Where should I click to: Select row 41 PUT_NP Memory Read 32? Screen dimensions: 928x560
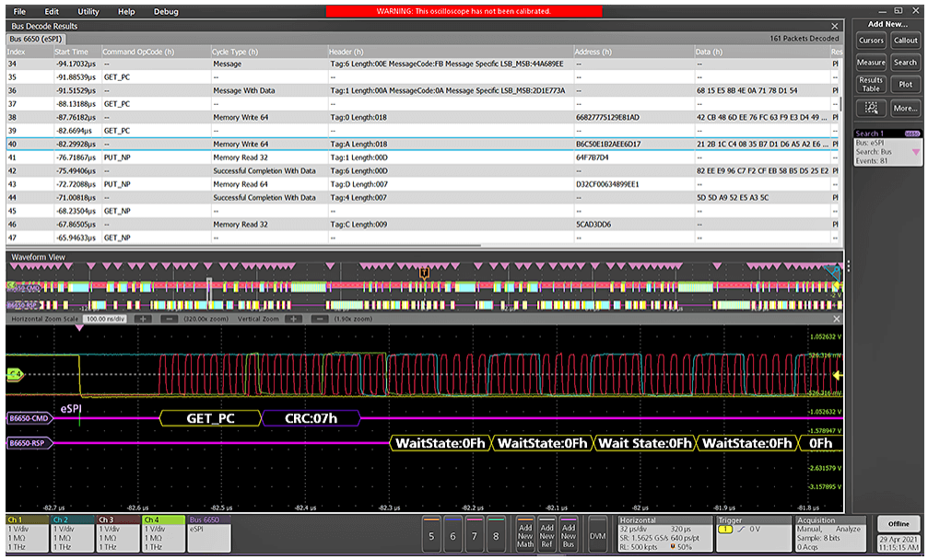point(423,157)
